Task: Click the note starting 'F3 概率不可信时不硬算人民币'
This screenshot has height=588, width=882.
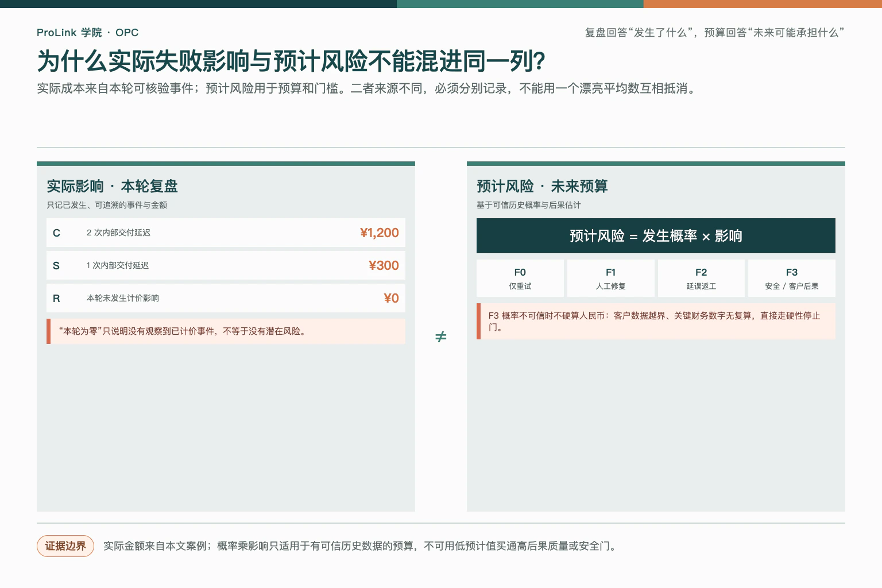Action: [x=656, y=322]
